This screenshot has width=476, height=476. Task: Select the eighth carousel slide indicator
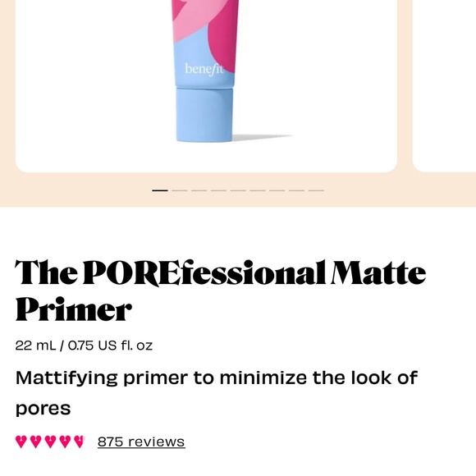pyautogui.click(x=296, y=190)
